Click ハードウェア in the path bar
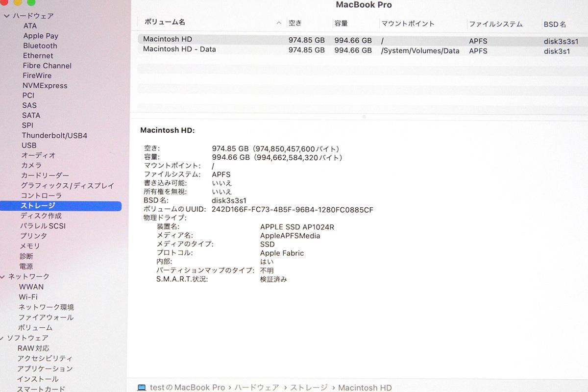This screenshot has width=588, height=392. [x=257, y=388]
